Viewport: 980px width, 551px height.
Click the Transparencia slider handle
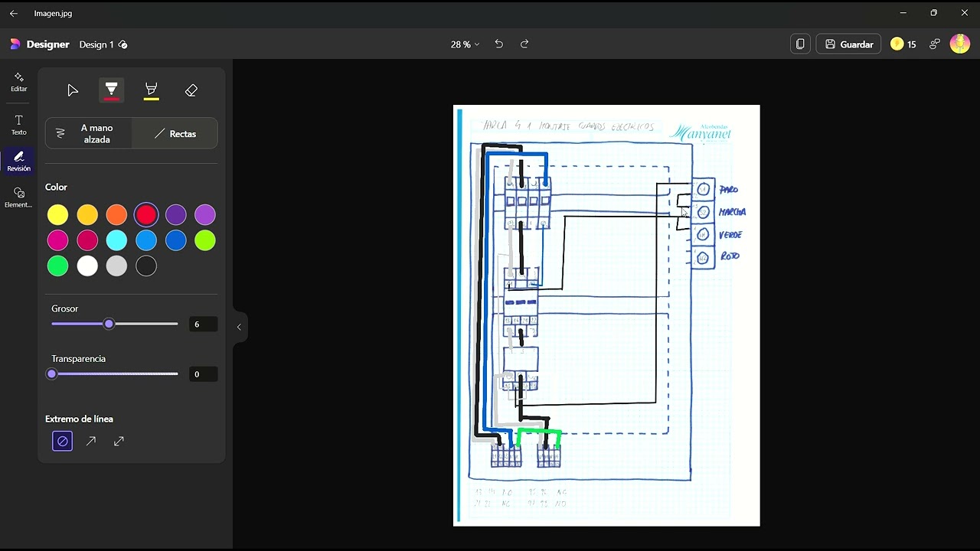[52, 373]
